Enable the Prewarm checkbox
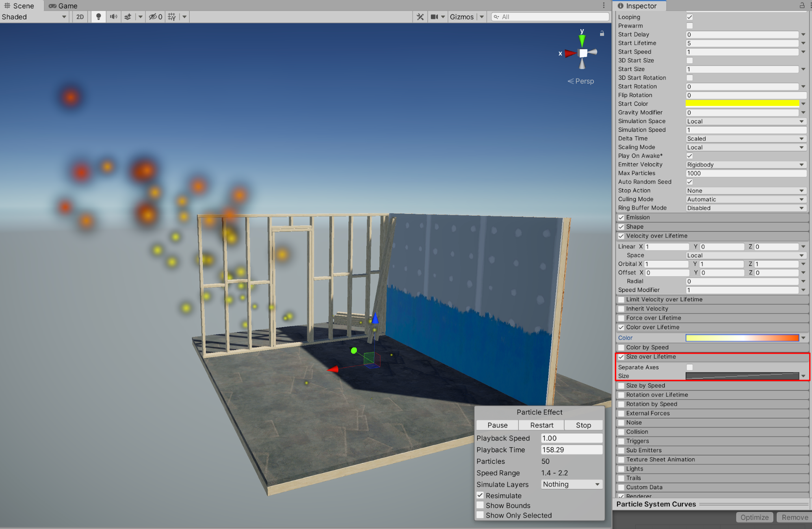This screenshot has width=812, height=529. 689,26
